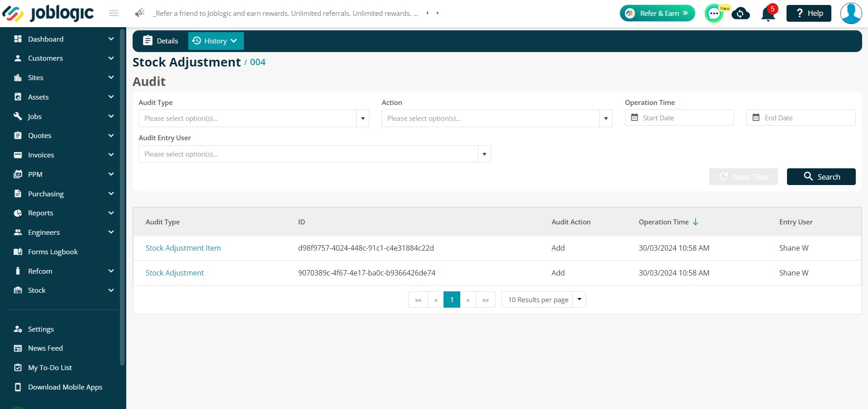Open the Stock Adjustment Item link
The width and height of the screenshot is (868, 409).
pyautogui.click(x=183, y=248)
